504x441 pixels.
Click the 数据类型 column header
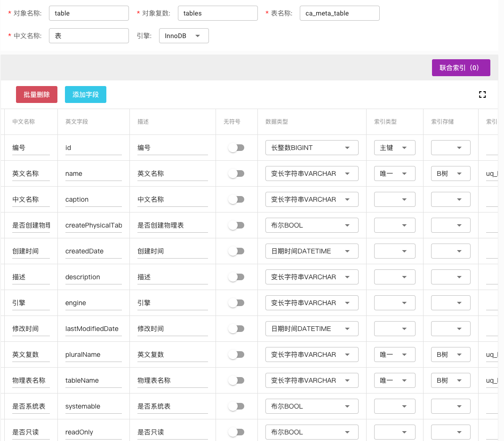coord(276,122)
